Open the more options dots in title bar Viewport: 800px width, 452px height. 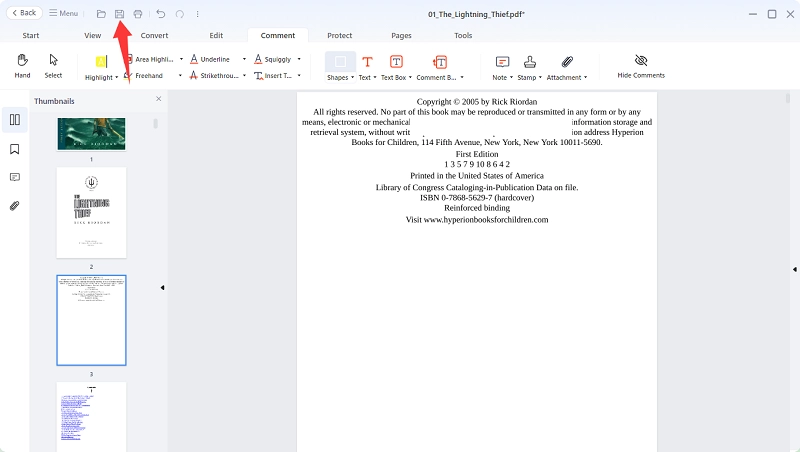[x=197, y=14]
